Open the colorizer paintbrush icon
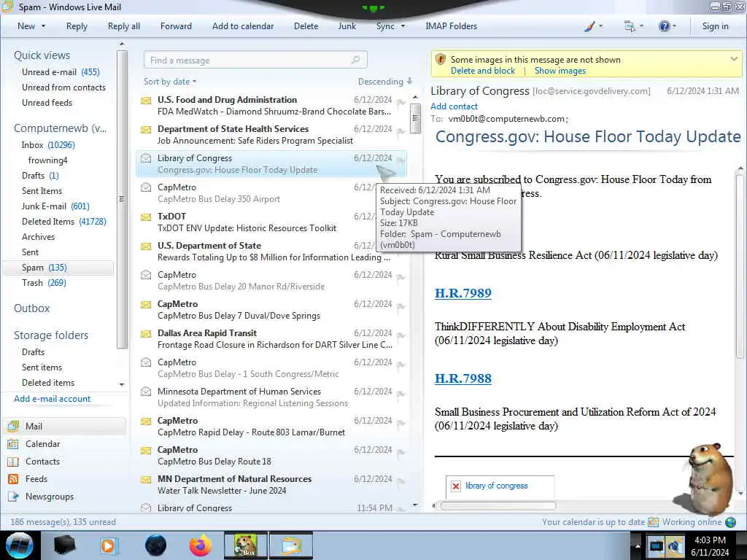This screenshot has height=560, width=747. tap(589, 27)
